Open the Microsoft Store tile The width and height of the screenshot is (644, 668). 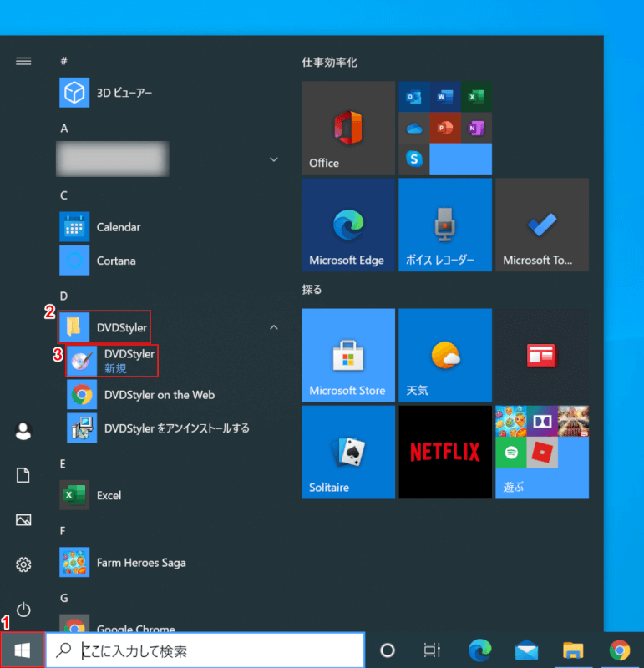pos(348,355)
